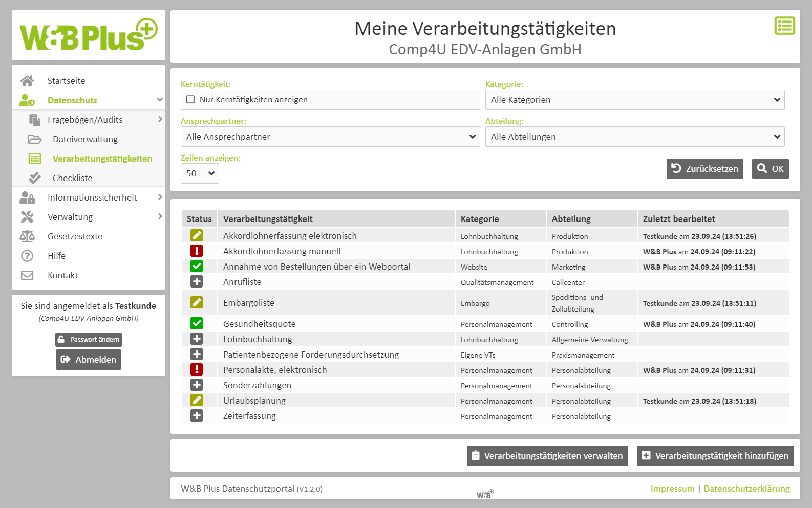The height and width of the screenshot is (508, 812).
Task: Click plus status icon for Lohnbuchhaltung row
Action: coord(197,339)
